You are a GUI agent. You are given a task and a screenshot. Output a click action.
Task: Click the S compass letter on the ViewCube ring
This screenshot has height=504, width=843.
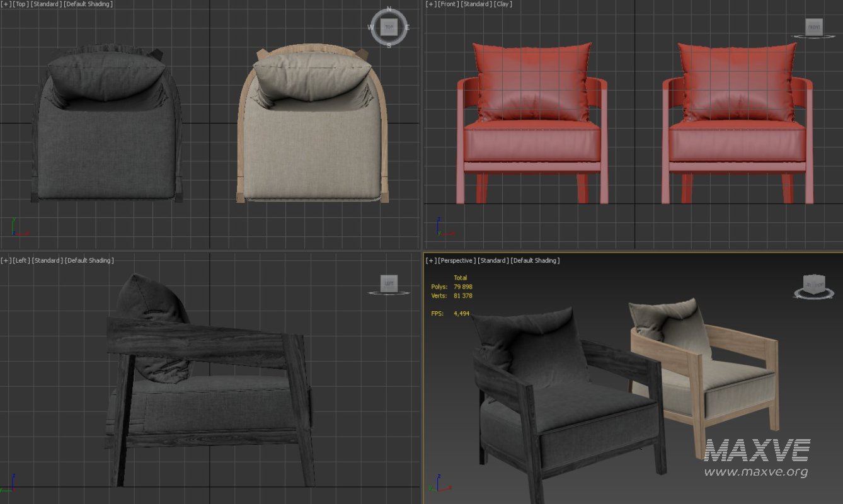(x=389, y=45)
